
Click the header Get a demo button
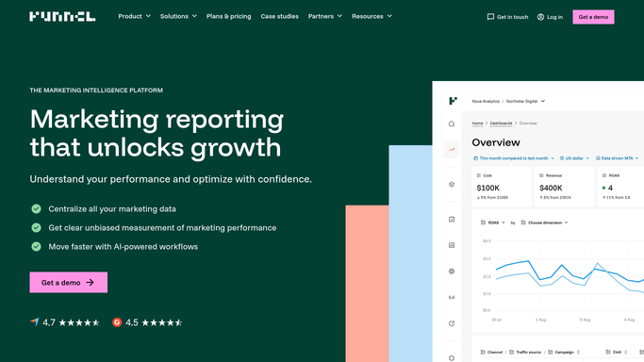[x=593, y=17]
